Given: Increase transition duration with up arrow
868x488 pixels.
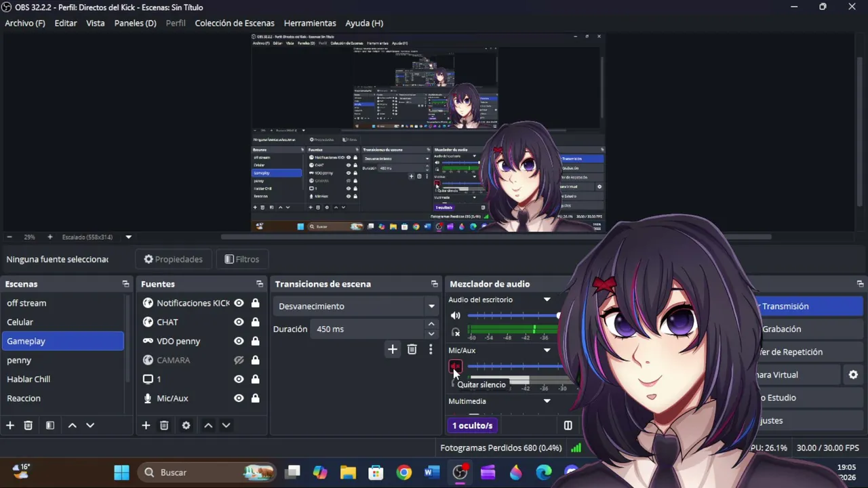Looking at the screenshot, I should (x=431, y=325).
